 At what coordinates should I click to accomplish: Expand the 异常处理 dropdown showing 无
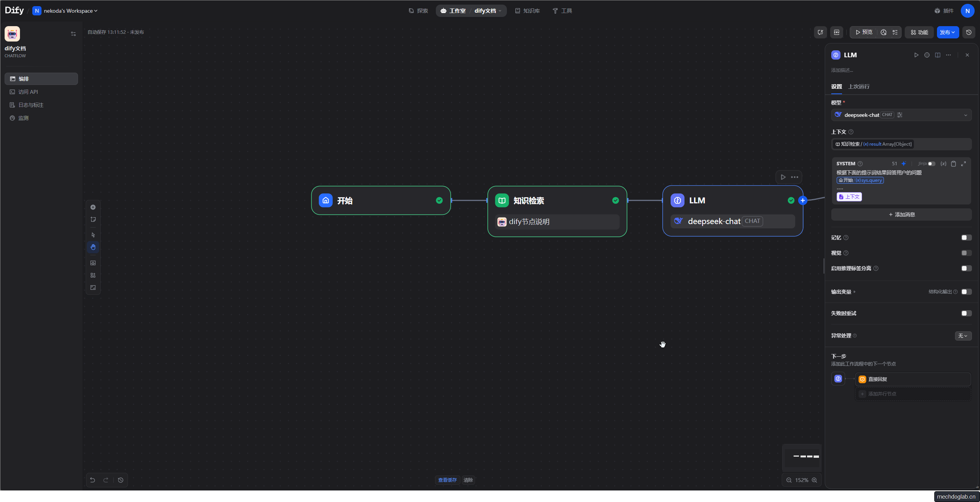[x=963, y=336]
